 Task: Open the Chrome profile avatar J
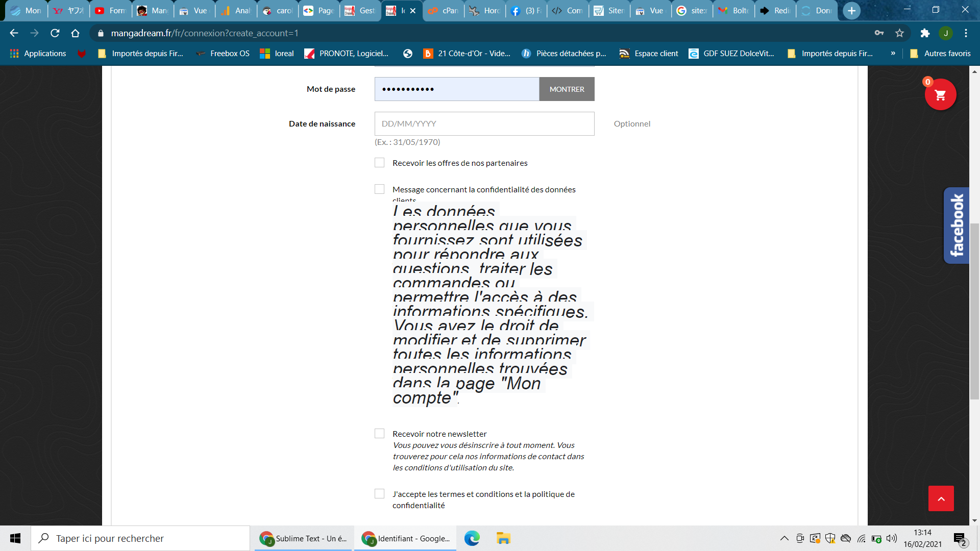946,33
